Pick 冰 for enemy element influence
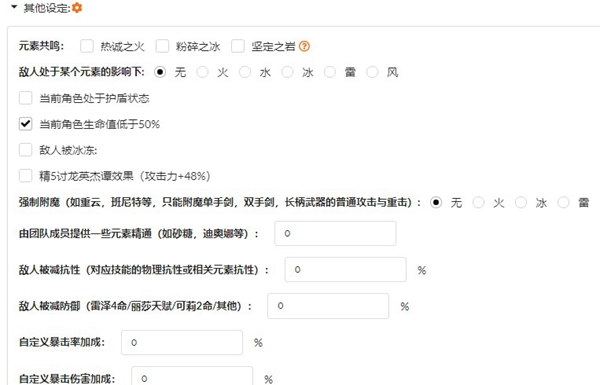 pos(287,72)
